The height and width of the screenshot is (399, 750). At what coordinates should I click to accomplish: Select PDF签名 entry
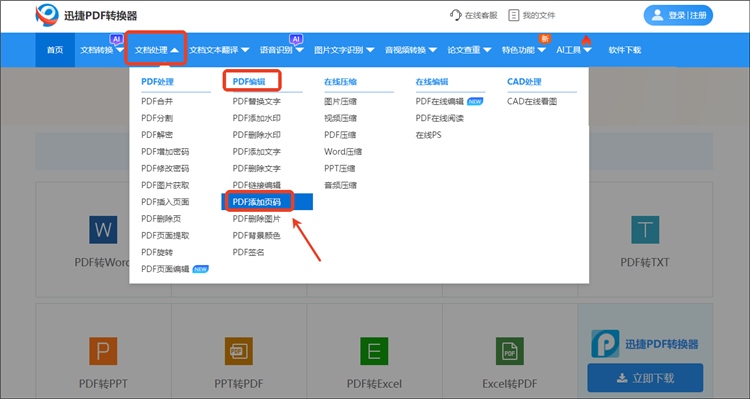(x=248, y=252)
